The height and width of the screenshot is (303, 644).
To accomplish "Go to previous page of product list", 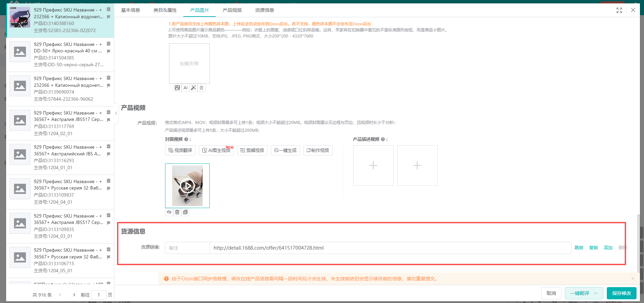I will tap(60, 295).
